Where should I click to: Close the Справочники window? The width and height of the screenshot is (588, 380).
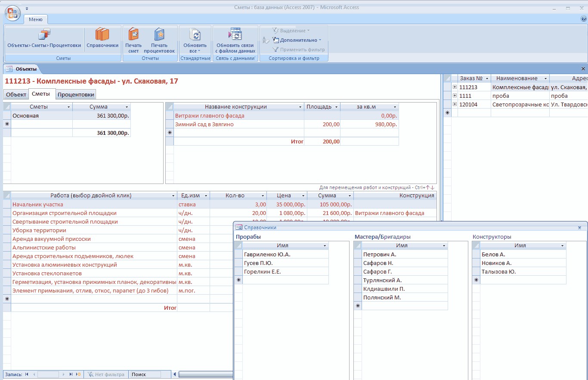pos(580,227)
